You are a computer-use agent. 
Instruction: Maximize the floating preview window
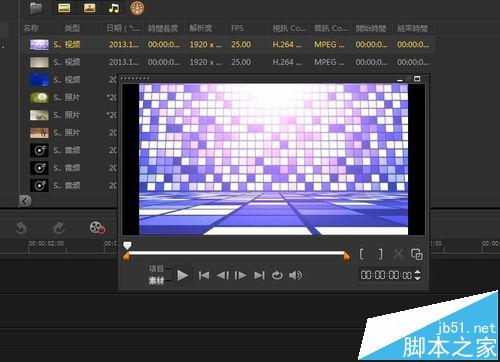point(417,79)
